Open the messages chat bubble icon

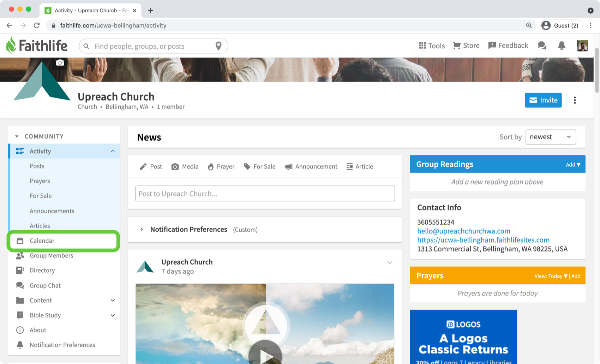(x=542, y=45)
